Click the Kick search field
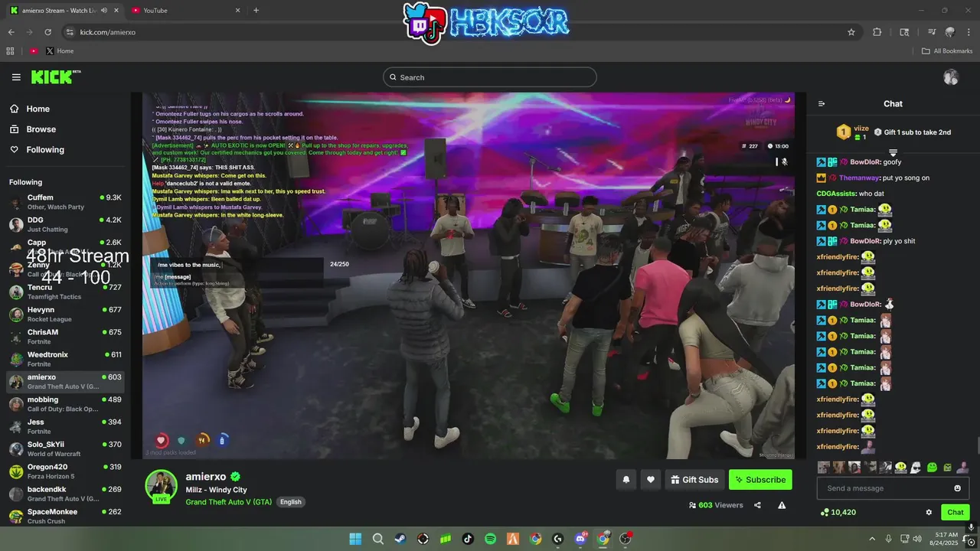Image resolution: width=980 pixels, height=551 pixels. (490, 77)
